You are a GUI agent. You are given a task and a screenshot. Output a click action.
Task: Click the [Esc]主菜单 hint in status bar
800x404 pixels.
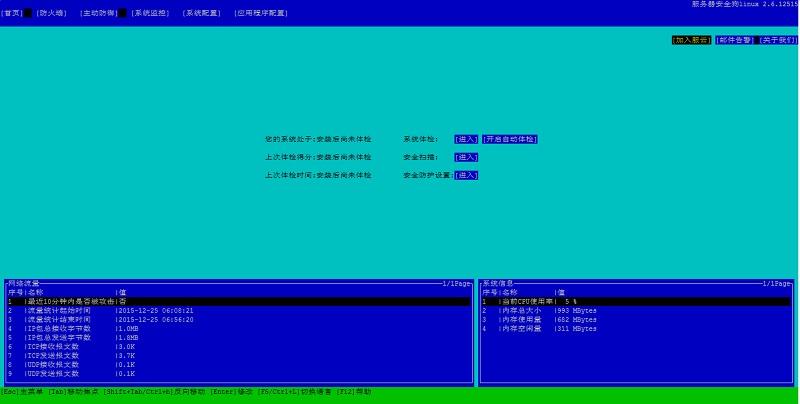(x=22, y=392)
